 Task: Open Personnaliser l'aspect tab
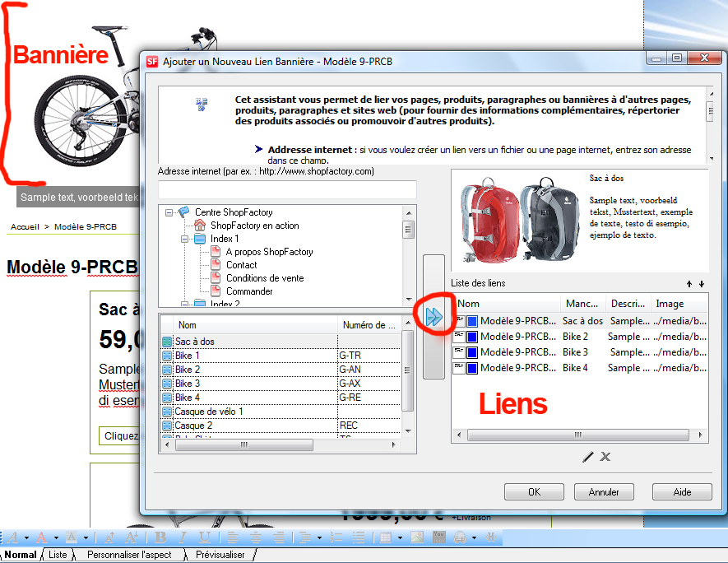pos(129,555)
